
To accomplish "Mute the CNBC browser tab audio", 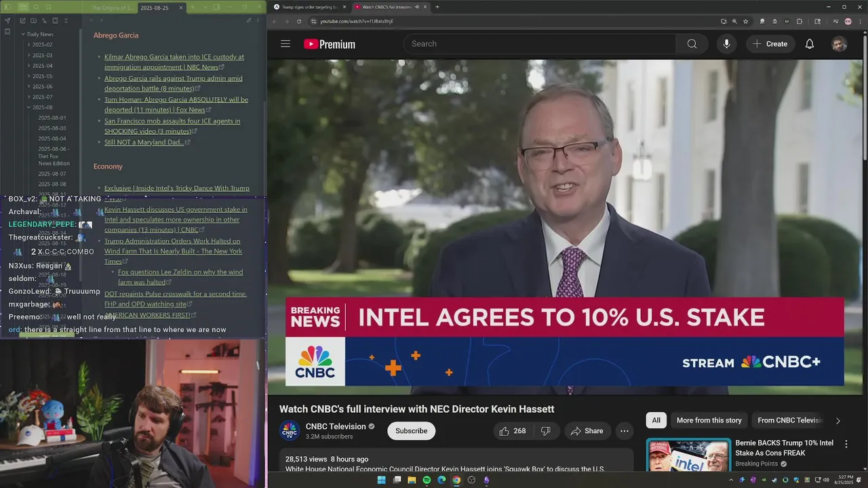I will point(417,7).
